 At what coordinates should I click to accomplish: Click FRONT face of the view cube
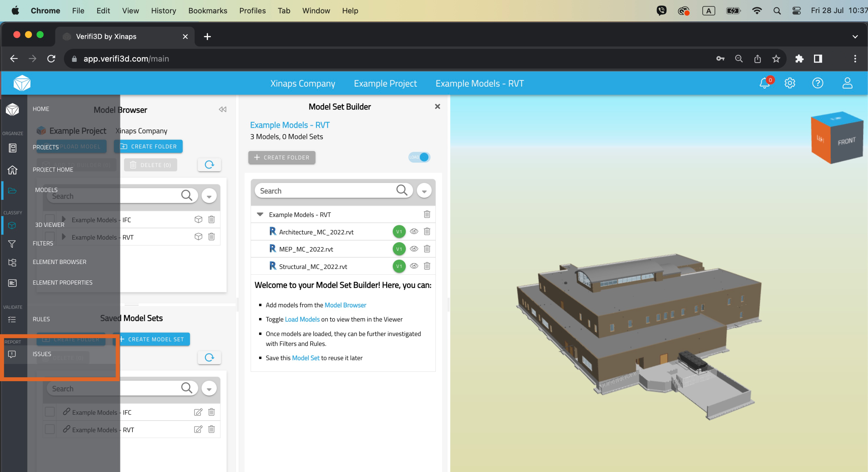(847, 141)
